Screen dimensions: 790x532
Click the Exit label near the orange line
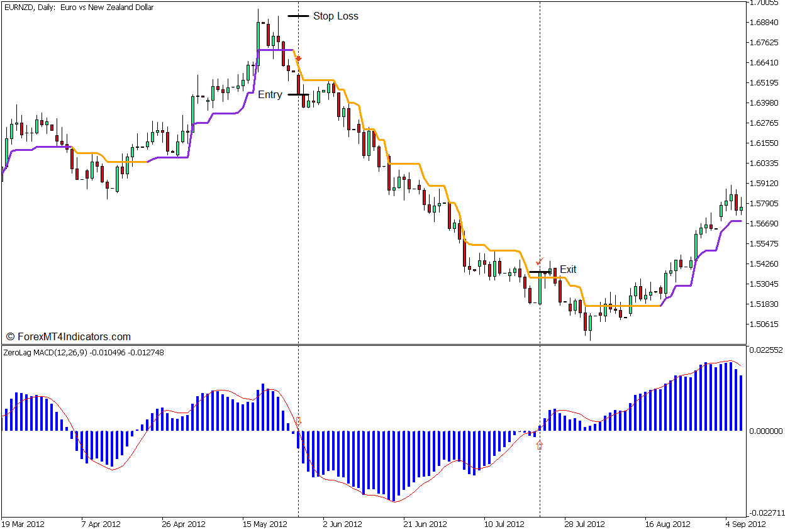[x=567, y=269]
